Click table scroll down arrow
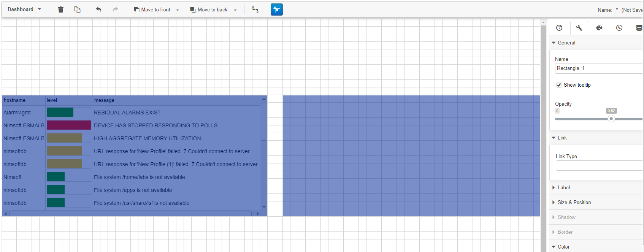This screenshot has height=252, width=644. (x=264, y=207)
